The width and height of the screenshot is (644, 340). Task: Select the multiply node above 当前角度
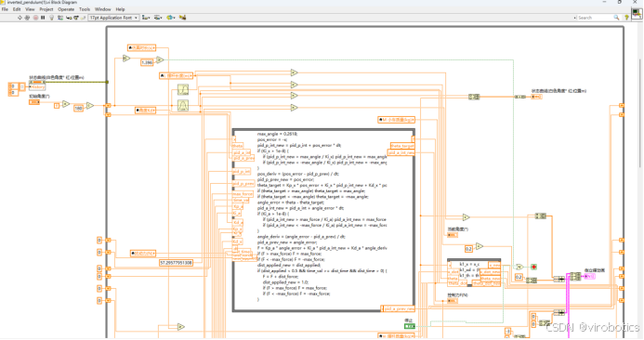pyautogui.click(x=466, y=217)
